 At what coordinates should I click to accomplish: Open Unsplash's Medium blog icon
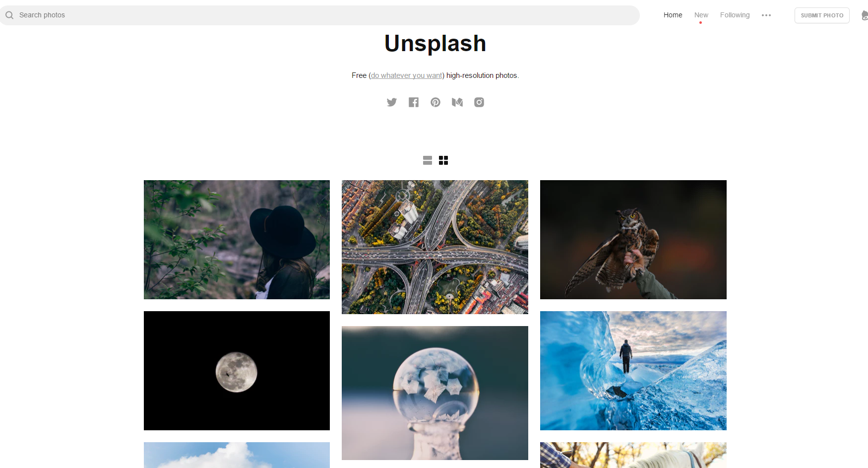[457, 102]
